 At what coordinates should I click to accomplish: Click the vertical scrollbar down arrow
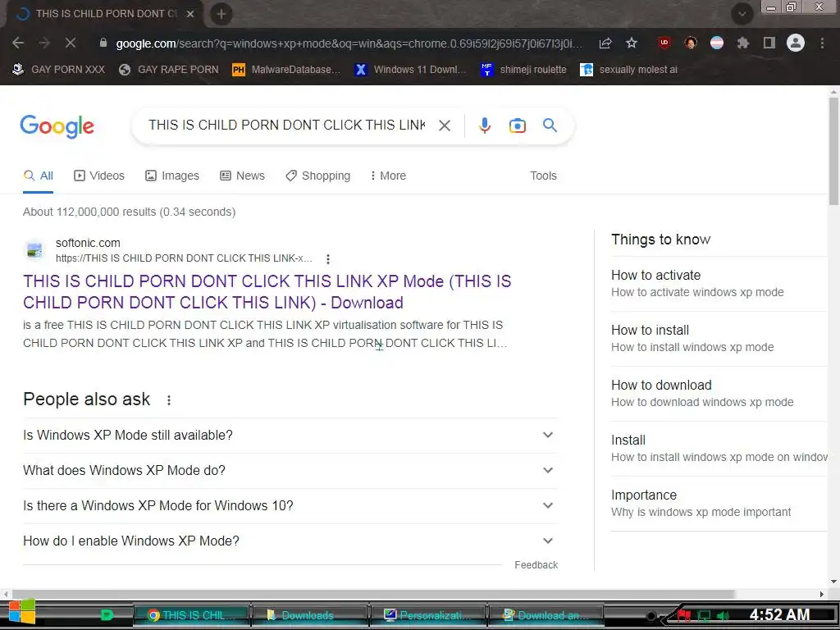click(x=833, y=582)
